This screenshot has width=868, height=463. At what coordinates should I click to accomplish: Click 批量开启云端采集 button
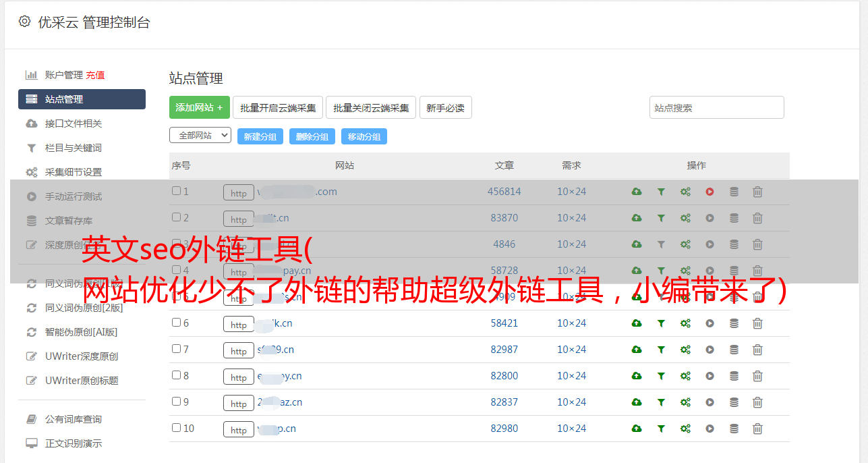tap(278, 107)
